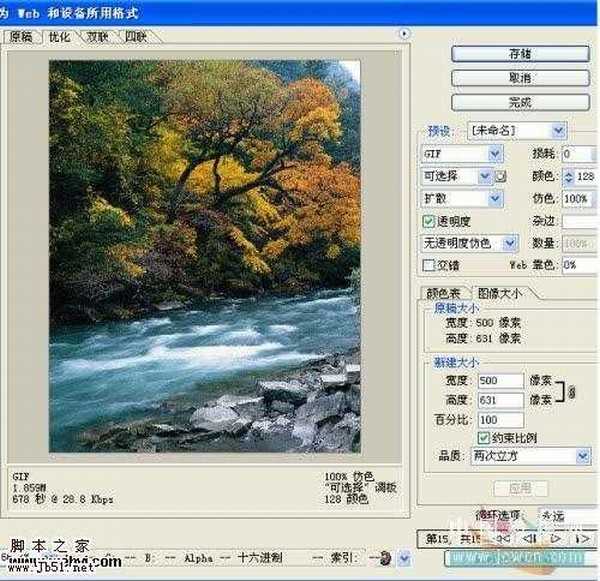Viewport: 600px width, 581px height.
Task: Expand the 预设 preset dropdown
Action: point(518,131)
